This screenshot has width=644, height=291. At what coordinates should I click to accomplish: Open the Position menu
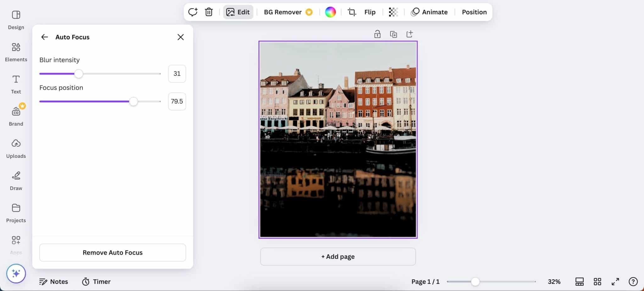474,12
